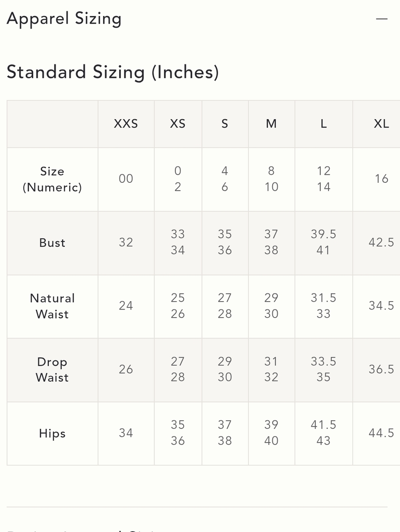The image size is (400, 532).
Task: Click the Drop Waist row label
Action: (52, 370)
